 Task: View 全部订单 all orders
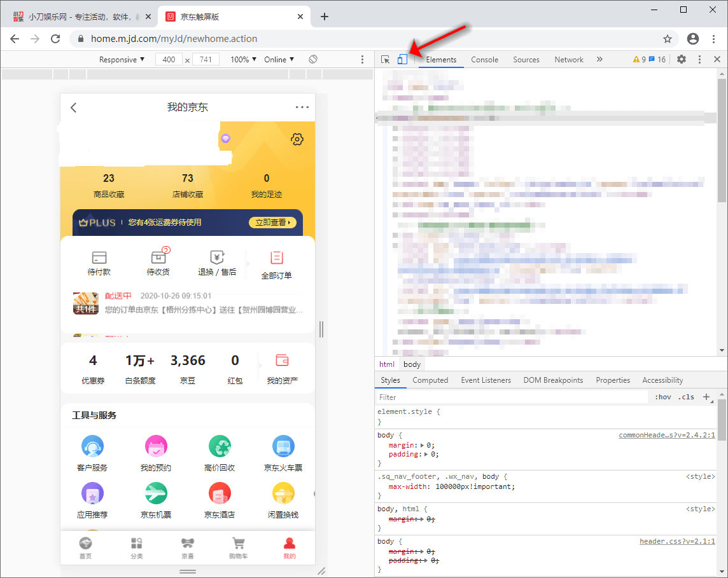[x=276, y=265]
